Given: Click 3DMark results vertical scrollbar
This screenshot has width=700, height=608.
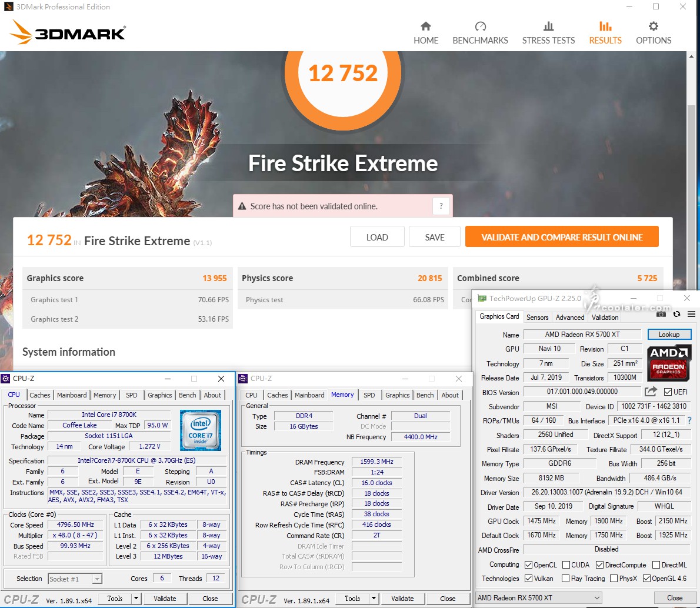Looking at the screenshot, I should click(x=691, y=196).
